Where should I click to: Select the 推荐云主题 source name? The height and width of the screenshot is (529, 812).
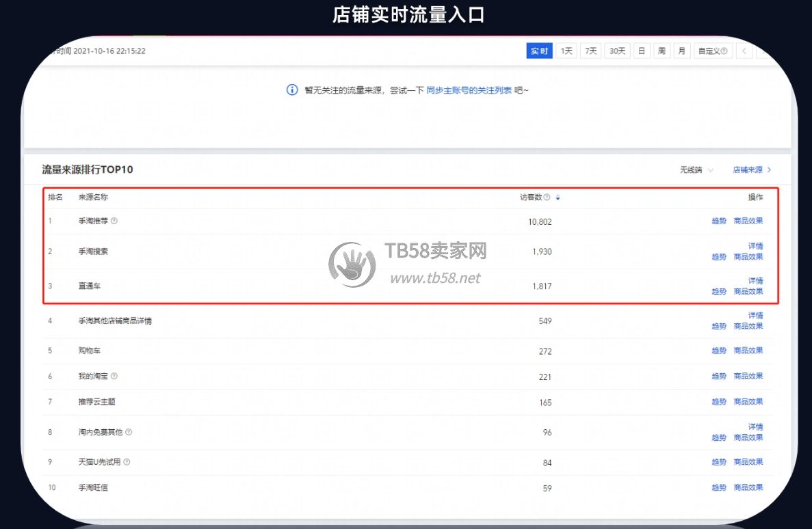pyautogui.click(x=97, y=402)
